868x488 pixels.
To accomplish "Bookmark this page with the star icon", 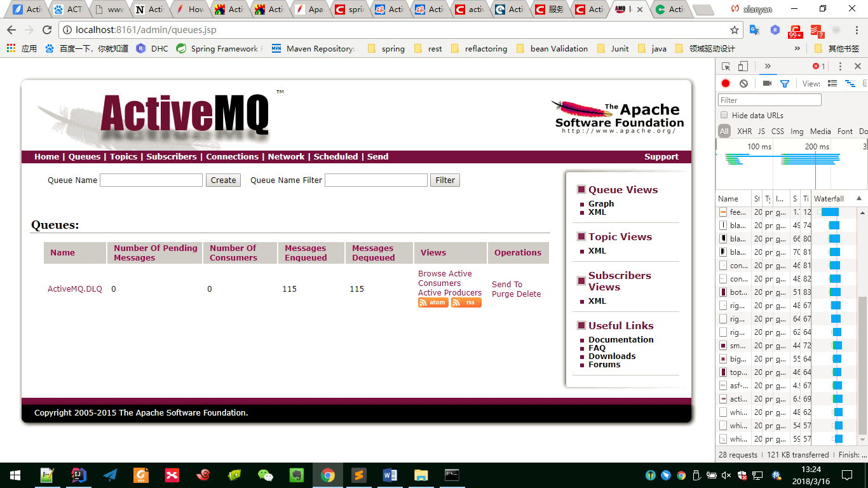I will [x=735, y=30].
